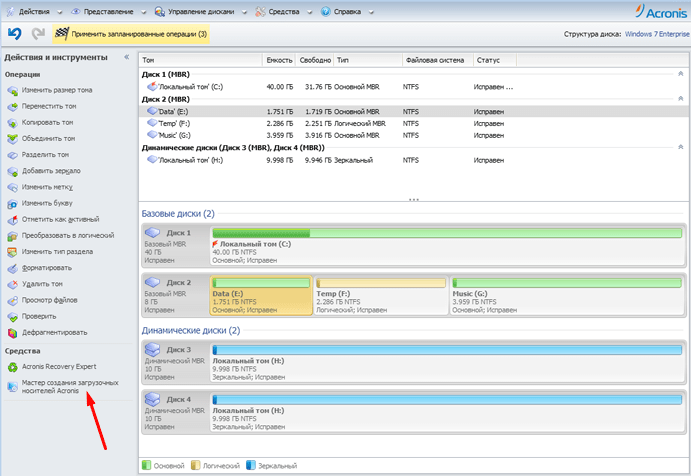This screenshot has height=476, width=691.
Task: Select the 'Music' (G:) volume row
Action: [x=413, y=135]
